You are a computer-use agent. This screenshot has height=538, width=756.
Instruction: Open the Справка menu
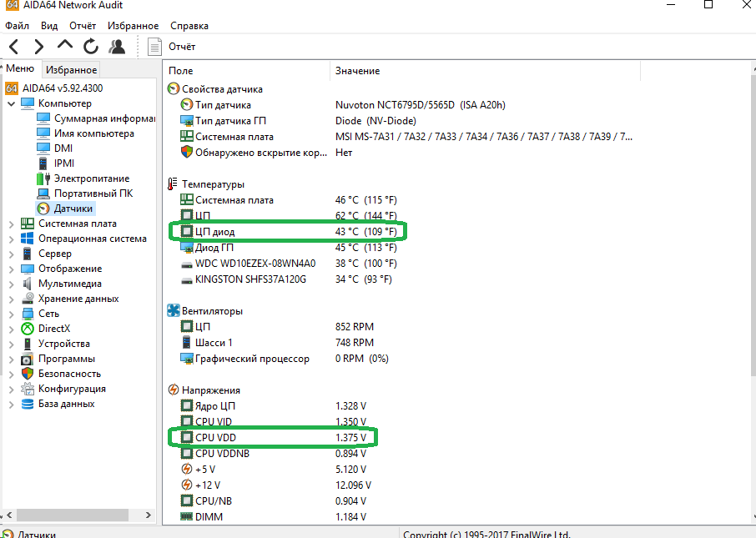click(x=189, y=26)
